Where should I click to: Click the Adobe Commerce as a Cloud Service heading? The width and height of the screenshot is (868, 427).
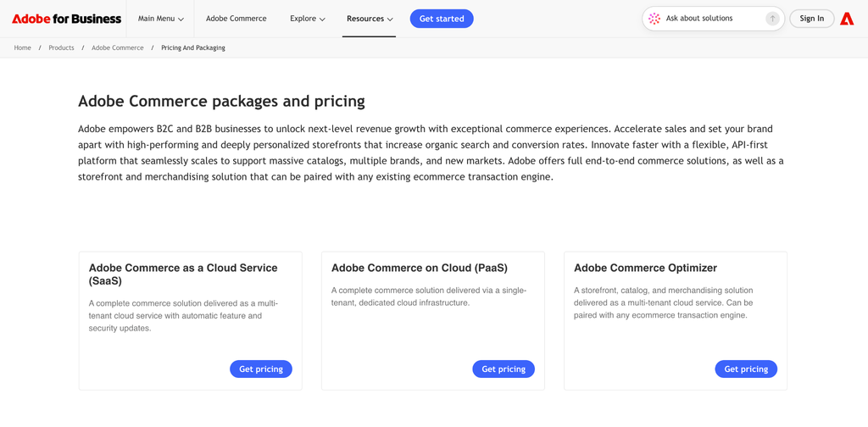(x=183, y=274)
